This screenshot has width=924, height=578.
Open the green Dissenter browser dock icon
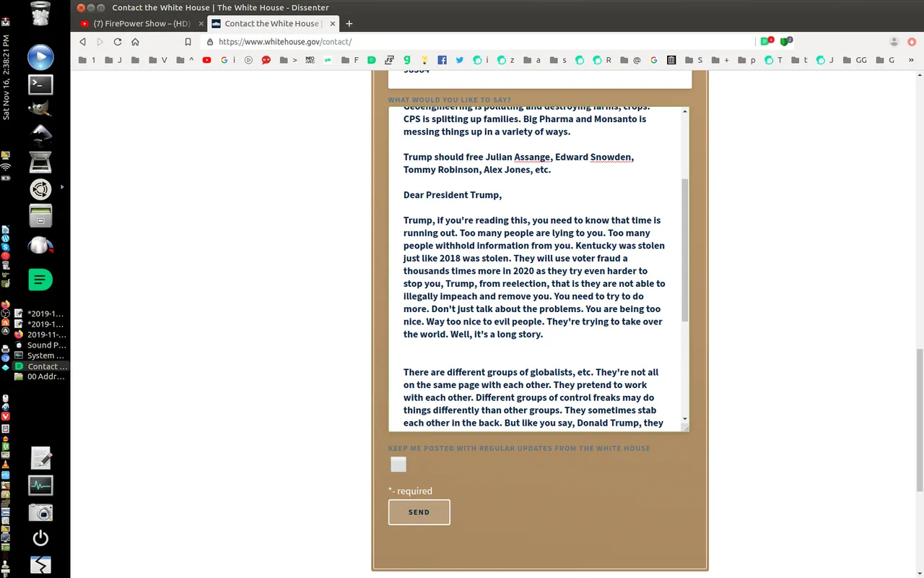tap(40, 280)
